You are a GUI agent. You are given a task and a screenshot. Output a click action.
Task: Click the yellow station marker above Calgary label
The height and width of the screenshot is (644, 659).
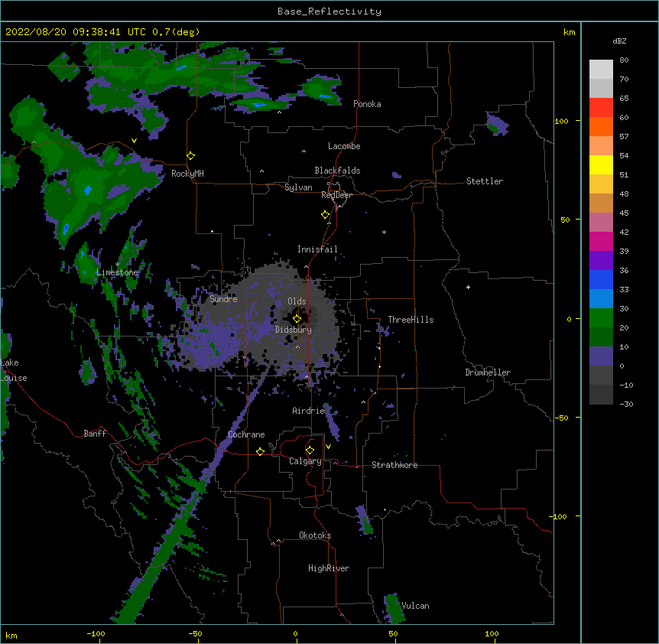(310, 450)
